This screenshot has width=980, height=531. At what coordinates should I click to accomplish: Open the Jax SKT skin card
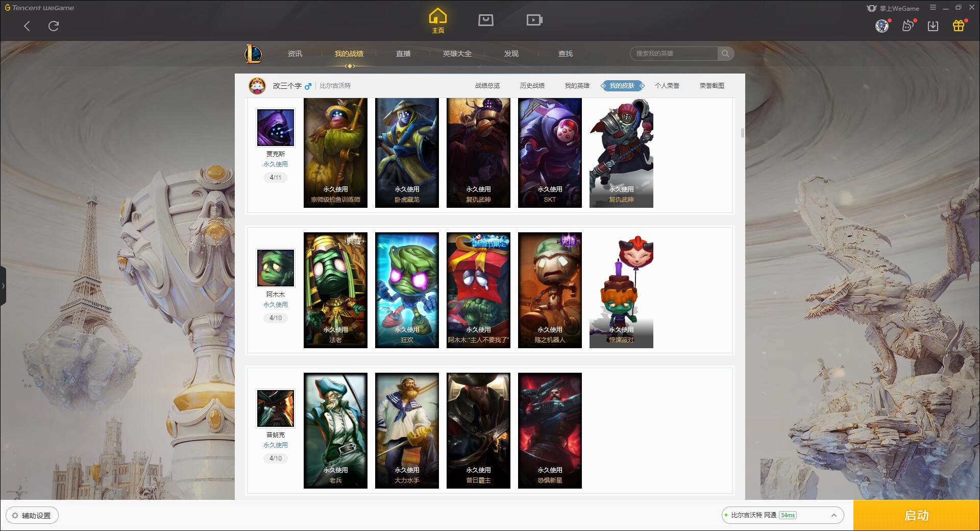[550, 153]
